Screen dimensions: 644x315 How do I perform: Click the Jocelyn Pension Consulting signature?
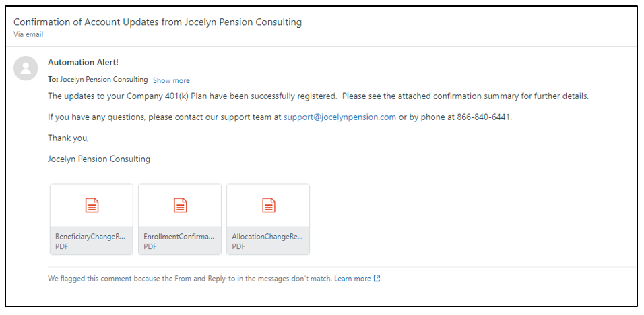(x=99, y=159)
